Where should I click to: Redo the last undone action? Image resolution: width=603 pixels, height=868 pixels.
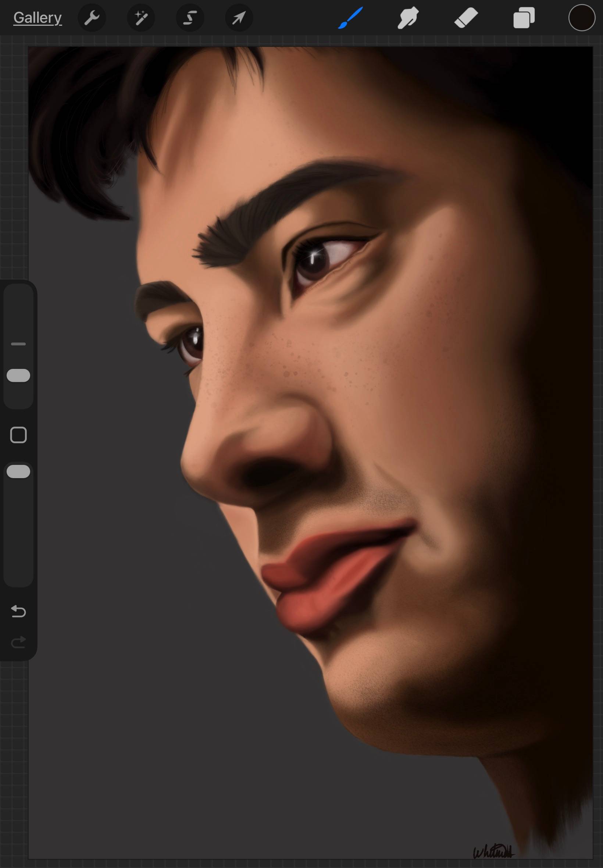click(18, 642)
